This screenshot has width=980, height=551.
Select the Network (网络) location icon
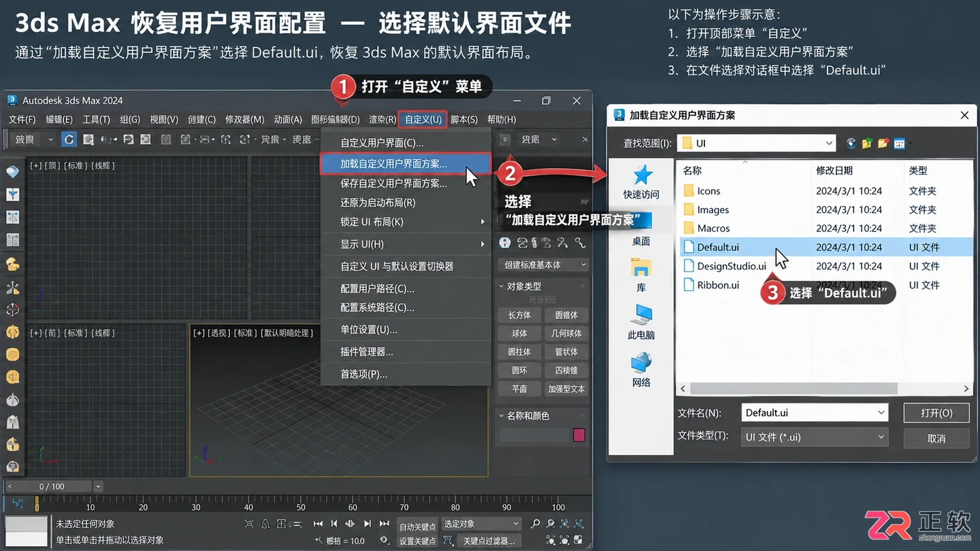coord(641,362)
